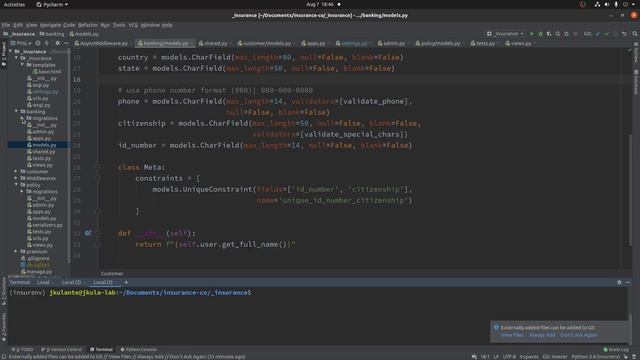
Task: Open the File menu
Action: coord(6,25)
